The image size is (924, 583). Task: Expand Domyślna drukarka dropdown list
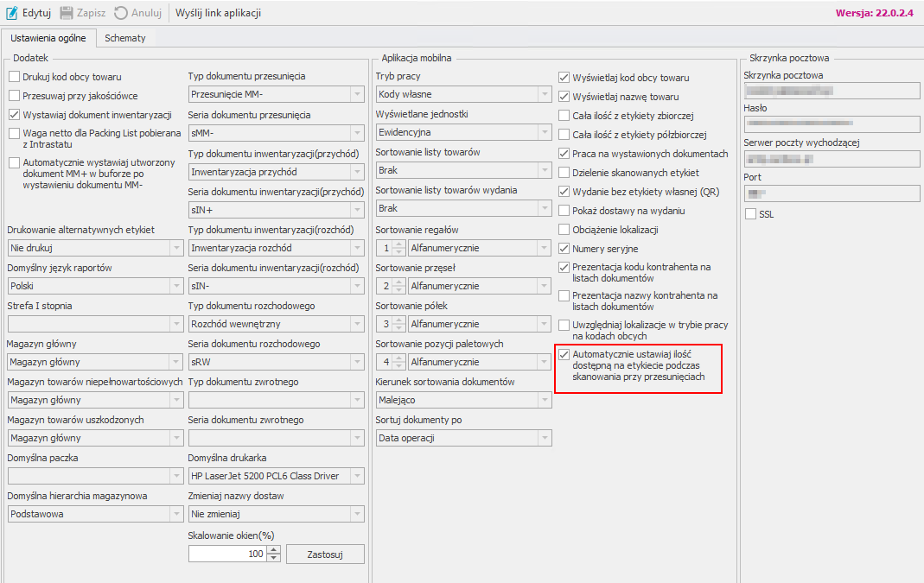pos(357,476)
